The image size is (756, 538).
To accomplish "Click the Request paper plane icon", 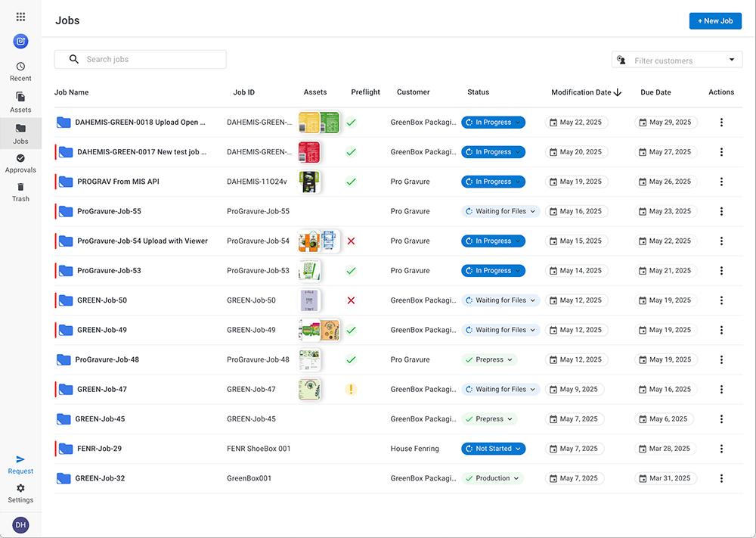I will point(20,459).
